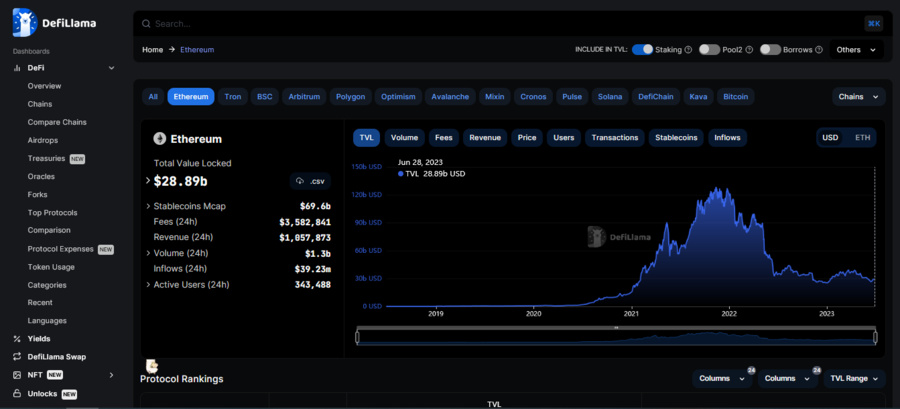Image resolution: width=900 pixels, height=409 pixels.
Task: Click the DefiLlama logo
Action: click(x=55, y=23)
